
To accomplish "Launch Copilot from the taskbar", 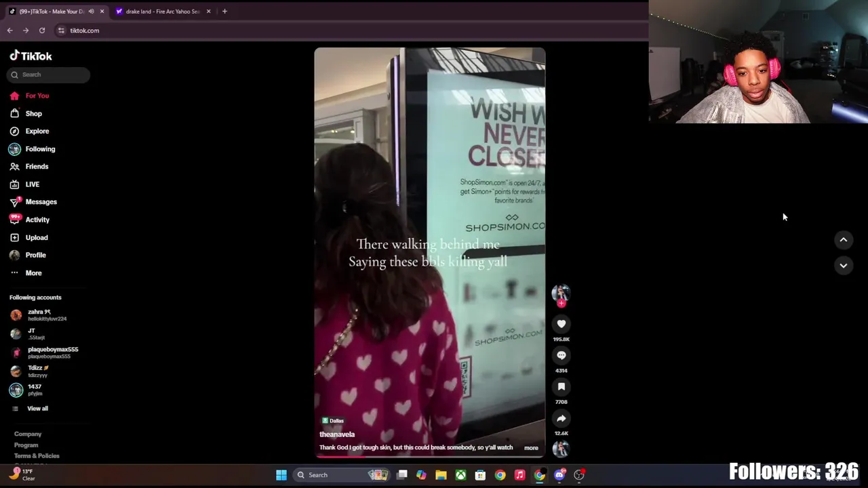I will (421, 475).
